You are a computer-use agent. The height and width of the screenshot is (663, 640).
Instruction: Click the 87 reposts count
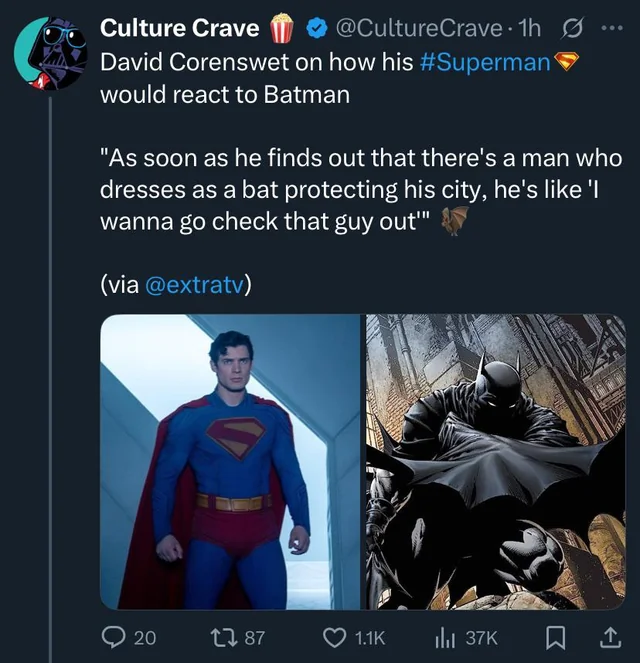pos(254,638)
